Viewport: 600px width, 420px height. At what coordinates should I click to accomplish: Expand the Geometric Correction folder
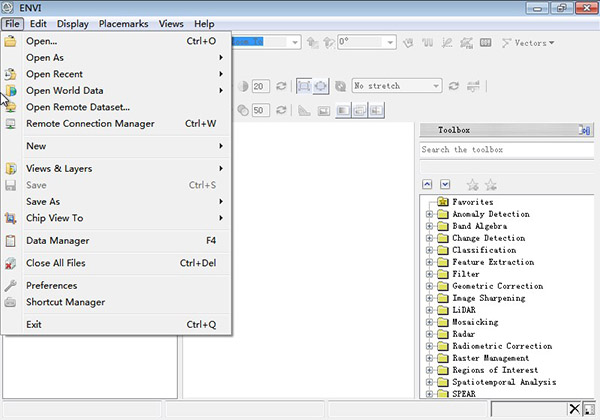pyautogui.click(x=429, y=286)
